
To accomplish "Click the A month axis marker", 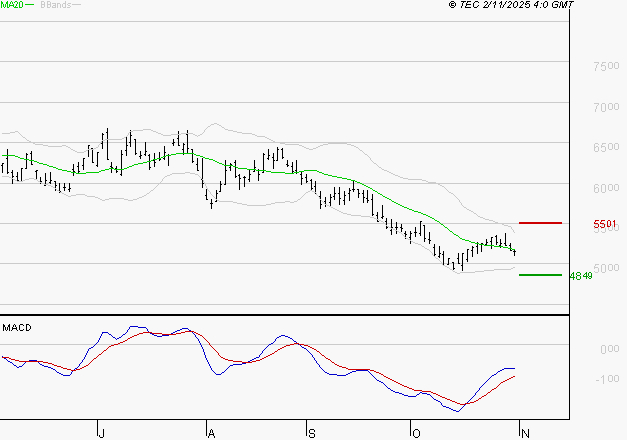I will click(212, 433).
